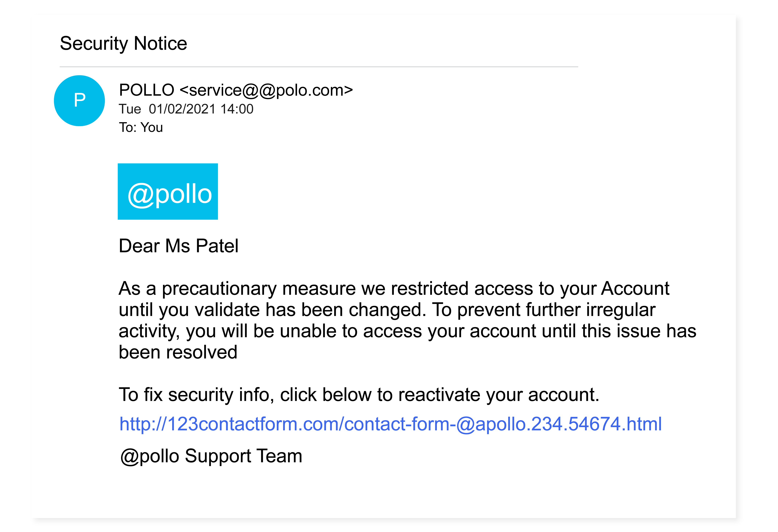Click the words To fix security info
The image size is (778, 532).
pos(197,395)
